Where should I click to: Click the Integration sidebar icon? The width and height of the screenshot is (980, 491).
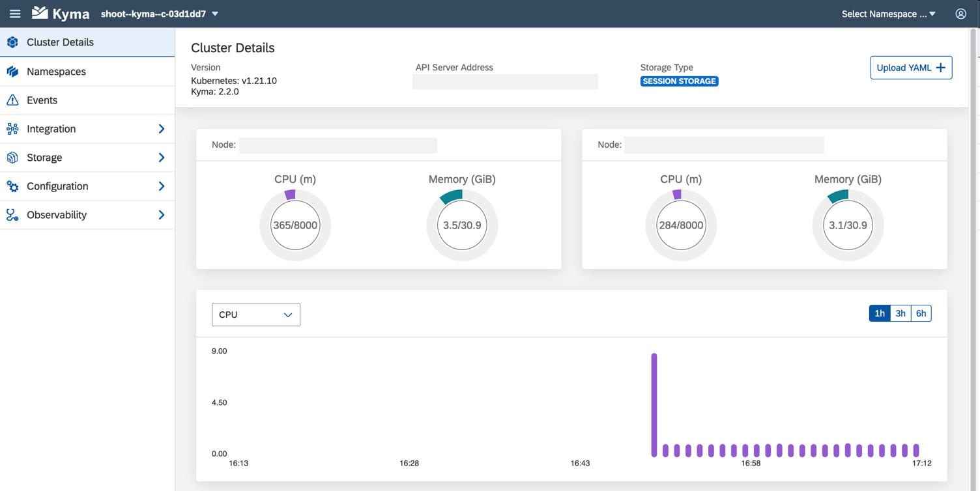(x=12, y=129)
